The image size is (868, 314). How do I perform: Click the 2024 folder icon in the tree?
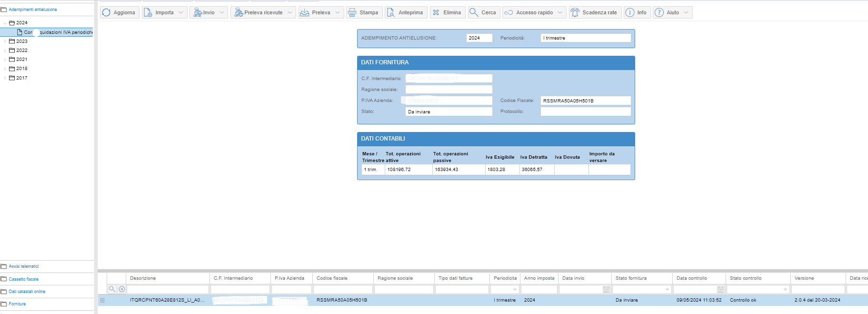coord(12,23)
